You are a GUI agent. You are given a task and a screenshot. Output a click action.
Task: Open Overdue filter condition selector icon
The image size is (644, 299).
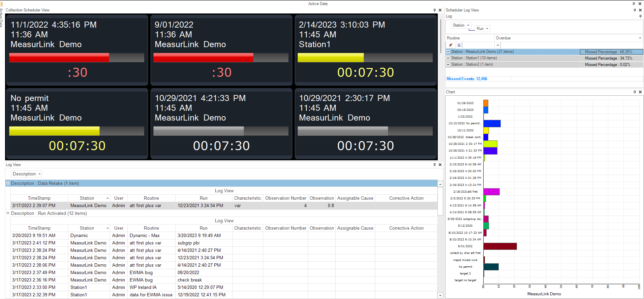[x=498, y=45]
